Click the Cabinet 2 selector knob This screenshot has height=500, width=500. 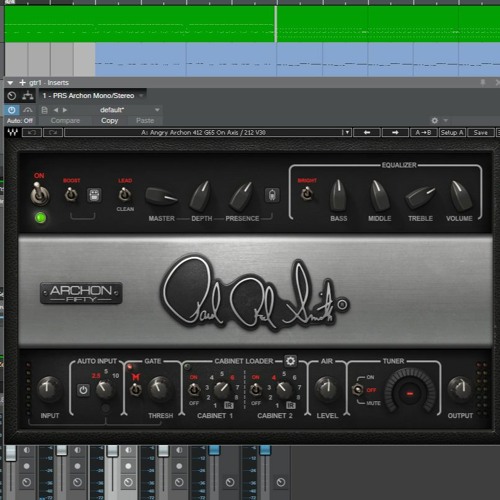(x=284, y=390)
